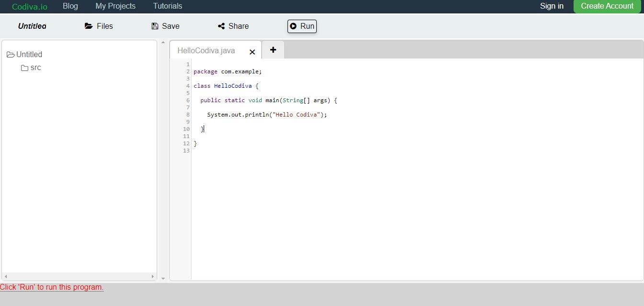Screen dimensions: 644x306
Task: Place the cursor on 'class HelloCodiva {' line
Action: (x=226, y=86)
